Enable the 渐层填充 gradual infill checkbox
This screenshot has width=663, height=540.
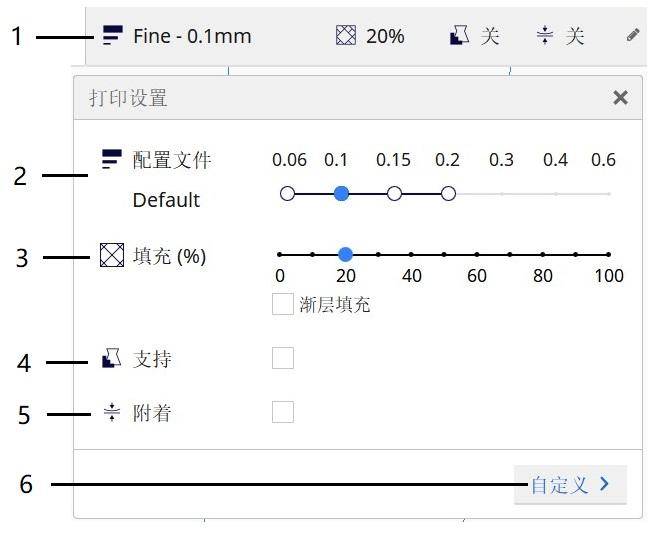click(283, 305)
